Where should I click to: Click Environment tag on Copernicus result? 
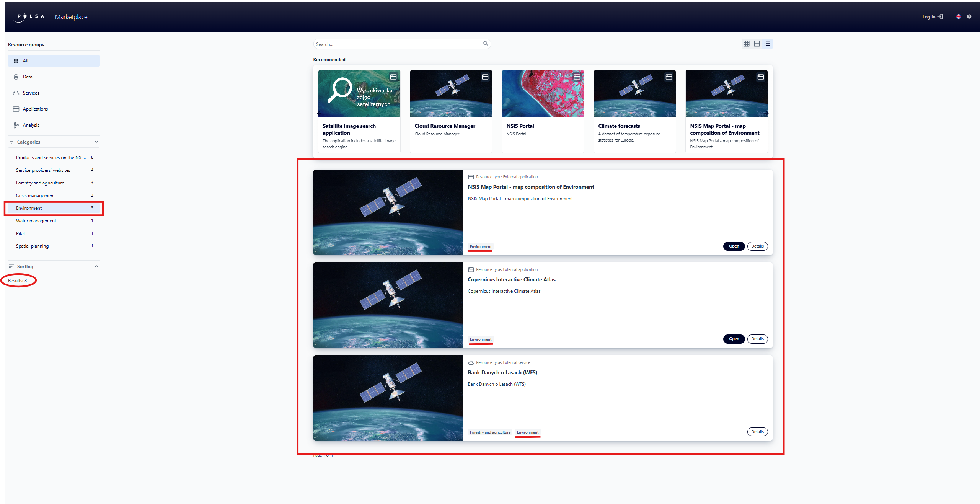(x=481, y=339)
